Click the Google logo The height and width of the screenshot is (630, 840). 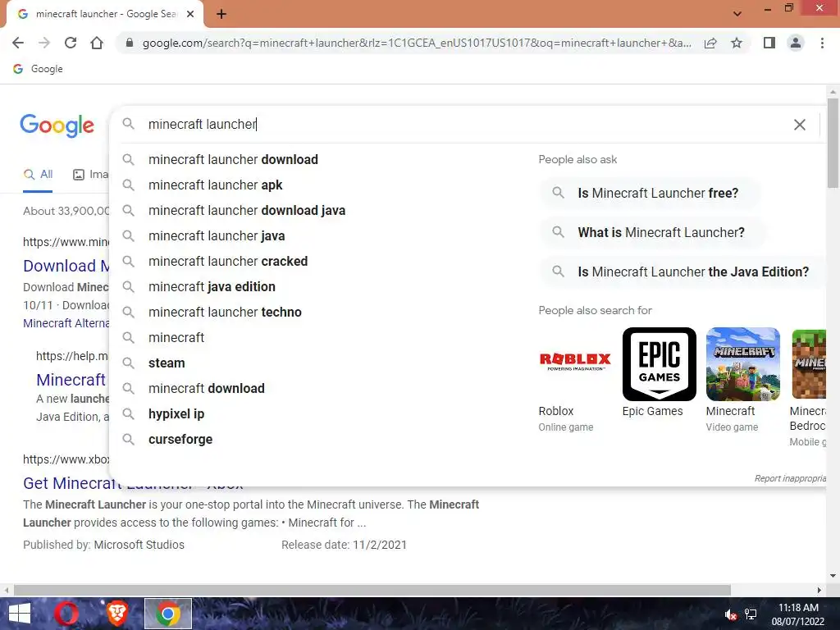(57, 126)
